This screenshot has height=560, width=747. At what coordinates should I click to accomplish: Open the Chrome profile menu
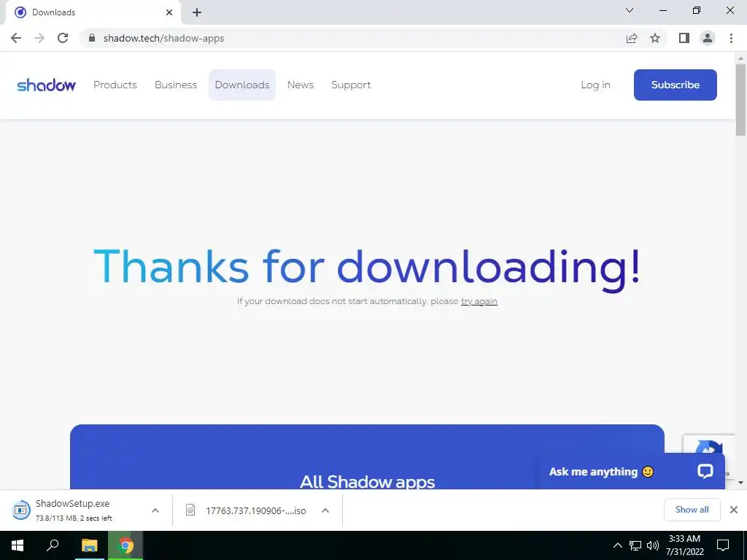click(708, 38)
